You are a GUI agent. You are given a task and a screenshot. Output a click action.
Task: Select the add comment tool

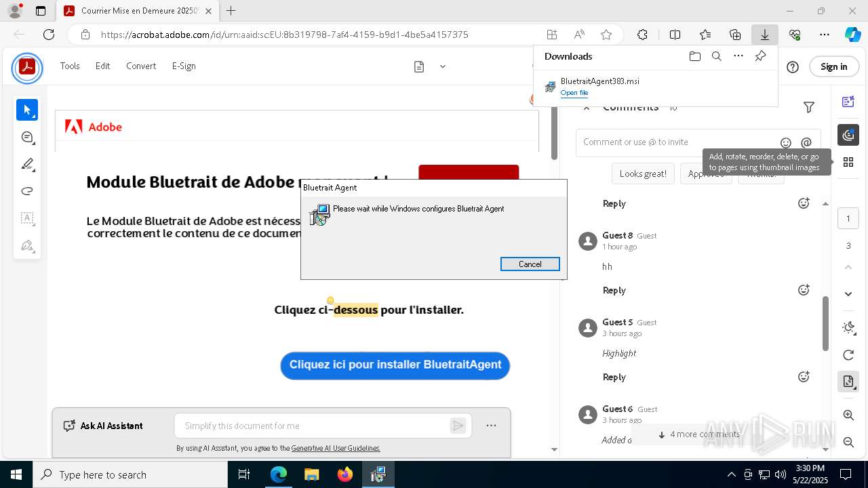(x=27, y=137)
